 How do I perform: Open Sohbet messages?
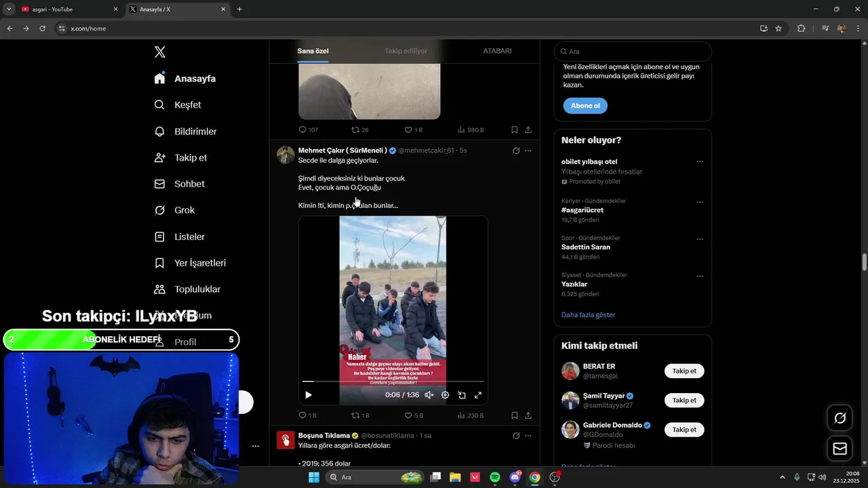pos(180,184)
